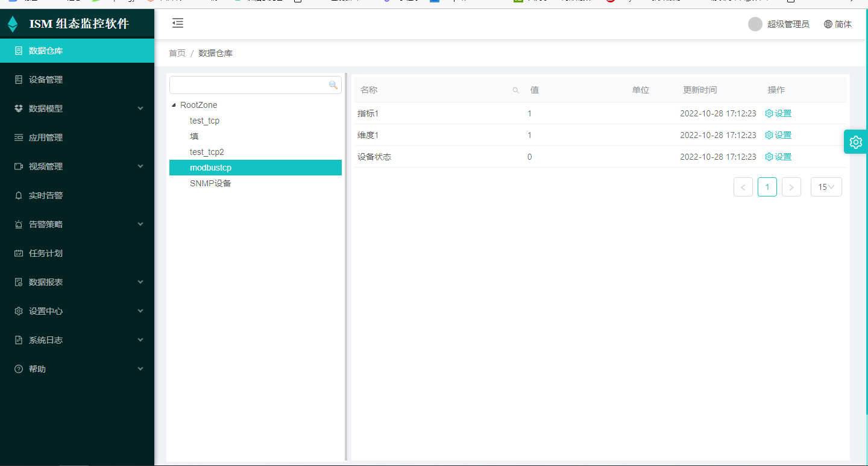This screenshot has width=868, height=466.
Task: Select test_tcp in the device tree
Action: pyautogui.click(x=204, y=121)
